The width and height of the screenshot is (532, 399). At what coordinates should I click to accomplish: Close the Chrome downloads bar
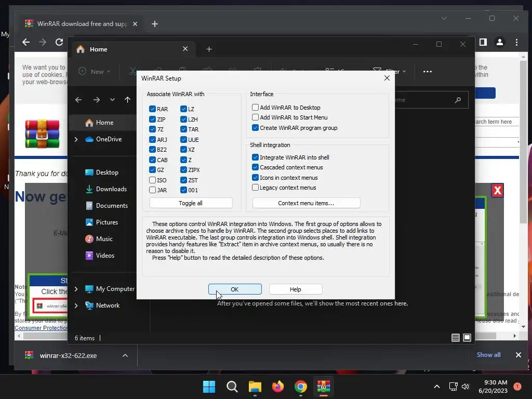[518, 354]
